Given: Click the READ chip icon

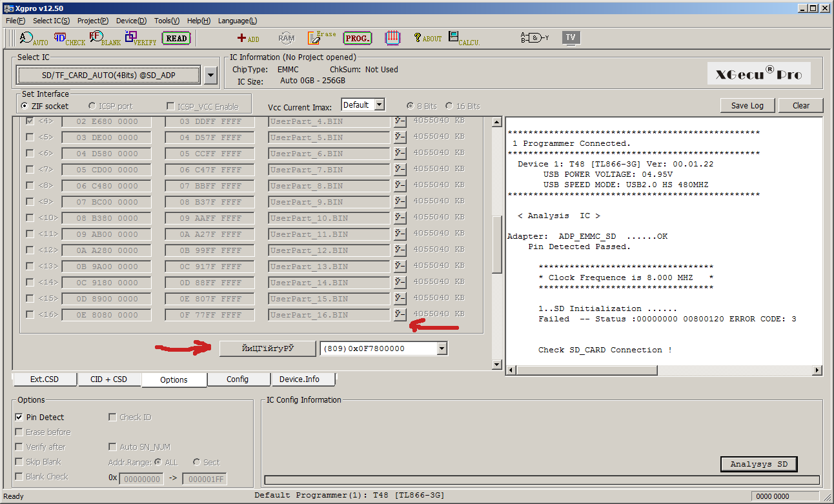Looking at the screenshot, I should tap(176, 38).
